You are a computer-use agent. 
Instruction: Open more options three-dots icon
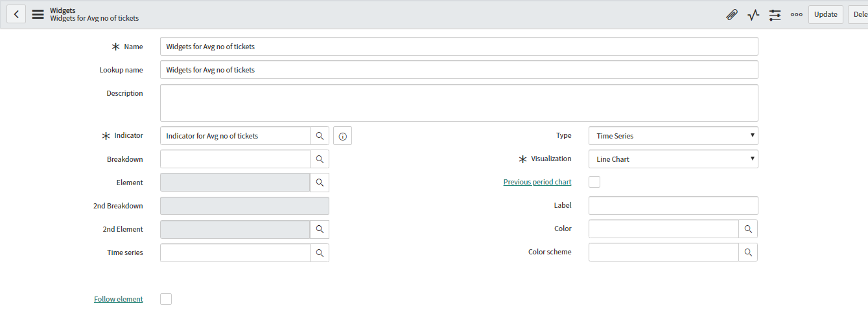[x=796, y=14]
